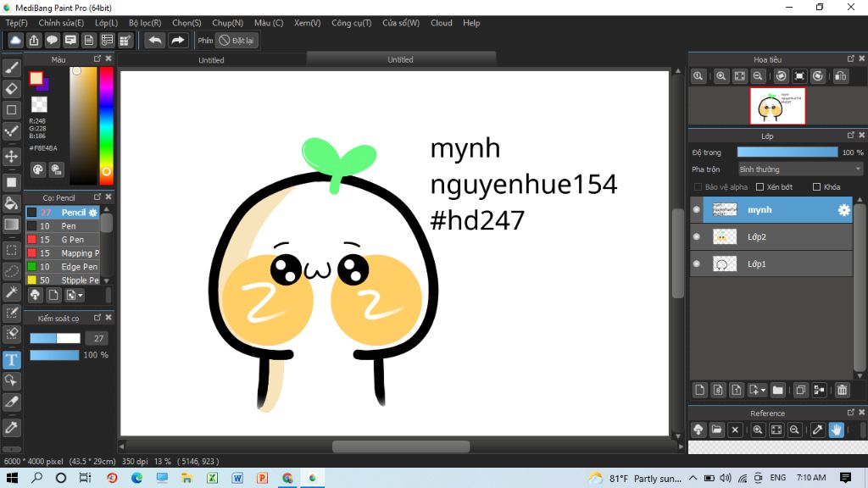Open Pencil brush settings gear
868x488 pixels.
pyautogui.click(x=93, y=213)
